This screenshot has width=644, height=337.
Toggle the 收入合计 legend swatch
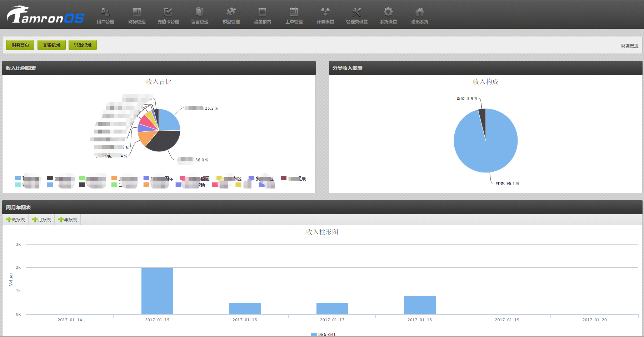[x=314, y=335]
